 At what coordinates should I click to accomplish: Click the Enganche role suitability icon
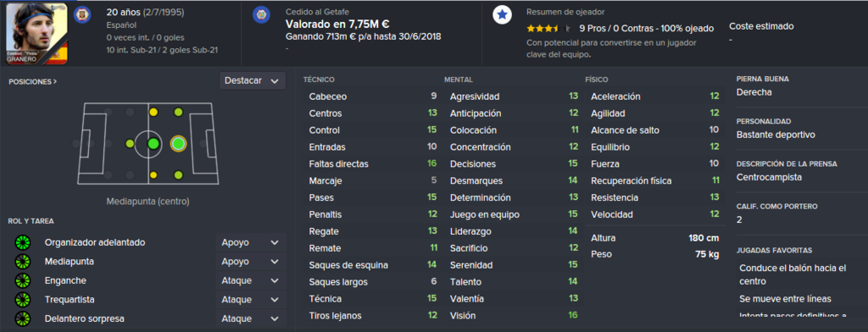23,280
